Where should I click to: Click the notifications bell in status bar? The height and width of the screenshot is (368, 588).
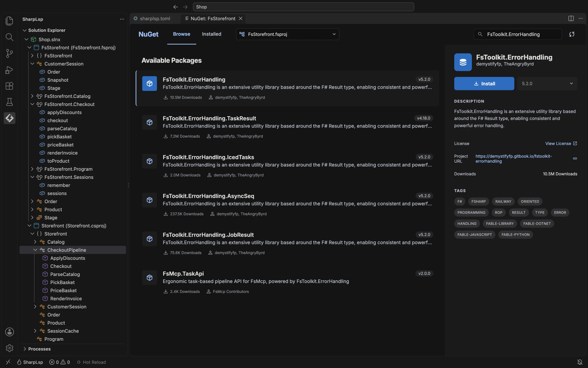(x=580, y=362)
